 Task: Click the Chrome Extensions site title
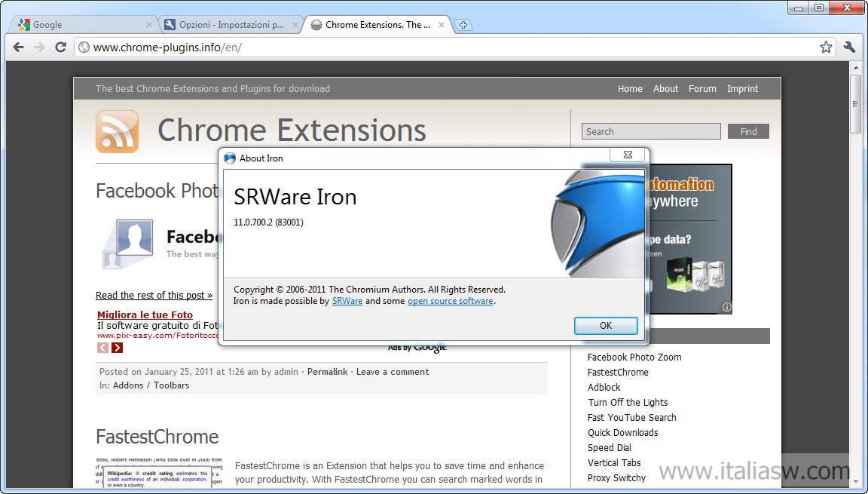pos(292,130)
